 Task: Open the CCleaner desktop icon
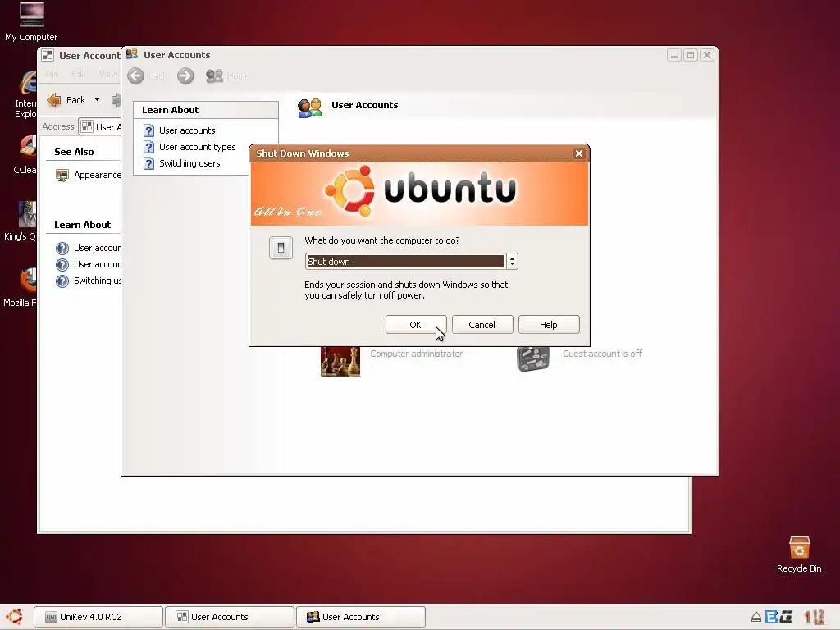point(25,154)
